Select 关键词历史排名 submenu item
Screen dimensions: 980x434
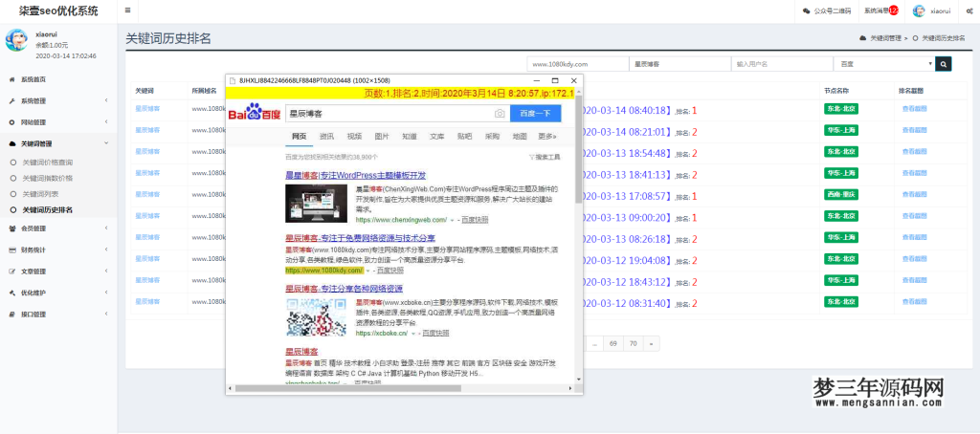(x=48, y=209)
